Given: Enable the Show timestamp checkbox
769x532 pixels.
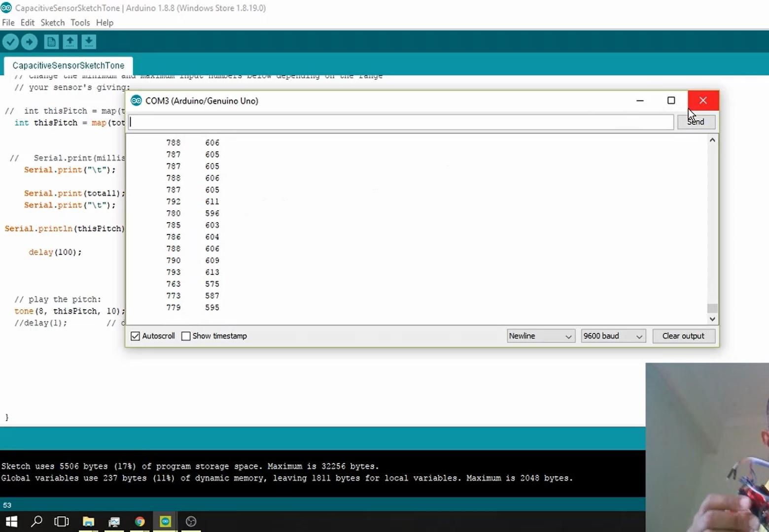Looking at the screenshot, I should click(186, 336).
